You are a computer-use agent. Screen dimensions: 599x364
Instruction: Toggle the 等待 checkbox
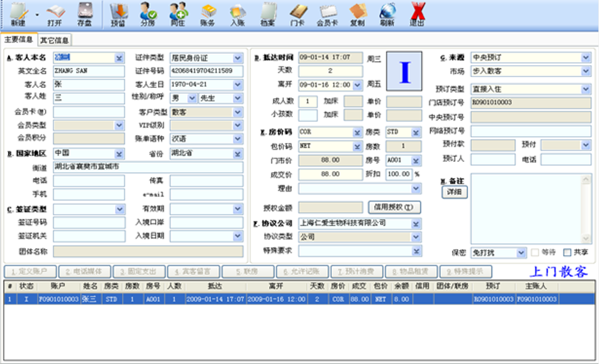[x=535, y=253]
